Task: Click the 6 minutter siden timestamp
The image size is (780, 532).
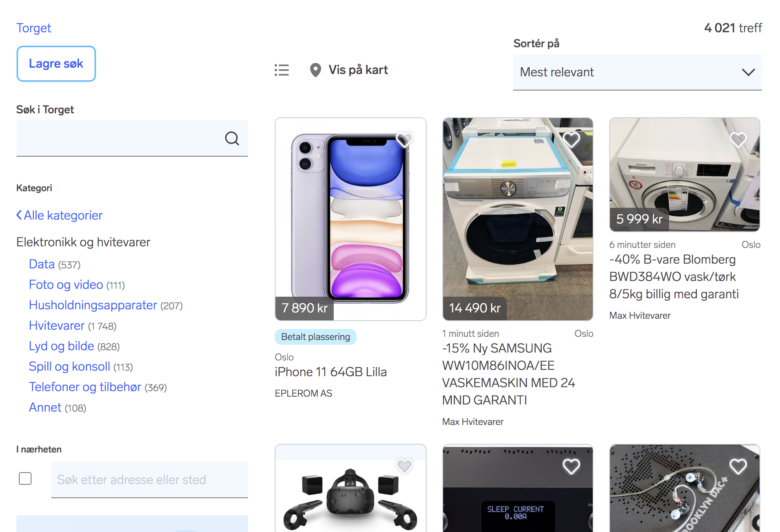Action: click(642, 244)
